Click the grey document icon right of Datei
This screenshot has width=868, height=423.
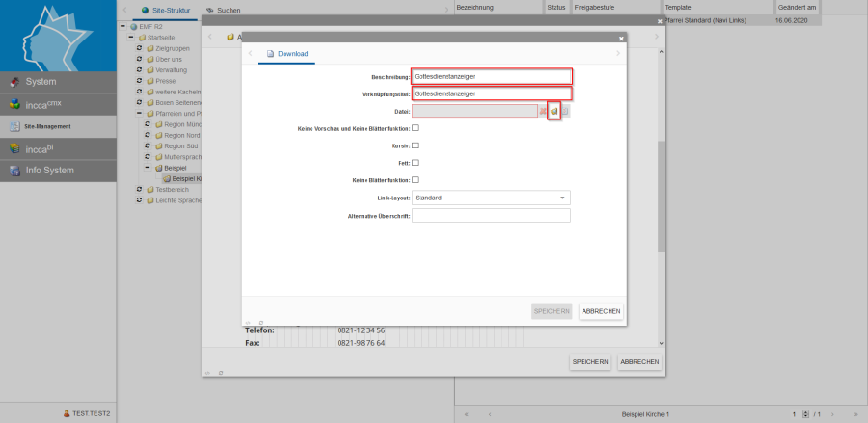click(566, 112)
